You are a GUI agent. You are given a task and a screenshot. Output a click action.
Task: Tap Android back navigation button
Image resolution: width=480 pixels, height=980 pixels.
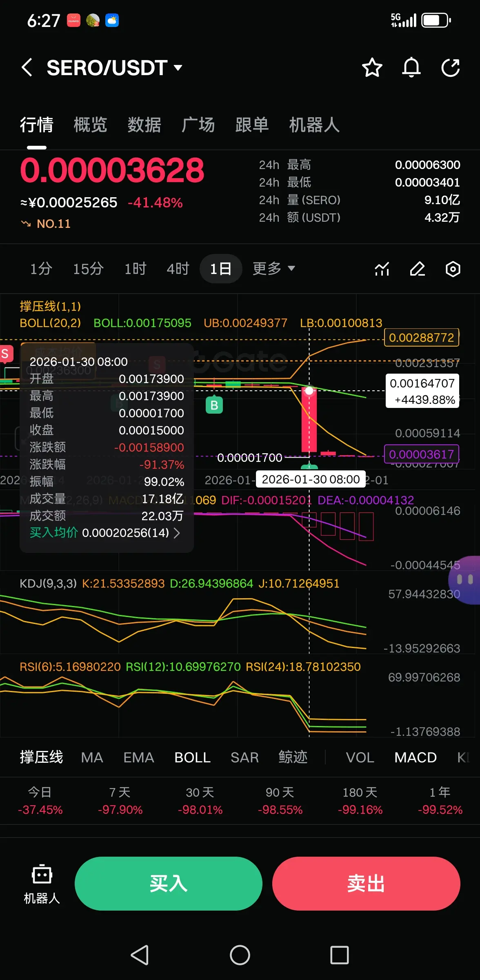point(140,955)
